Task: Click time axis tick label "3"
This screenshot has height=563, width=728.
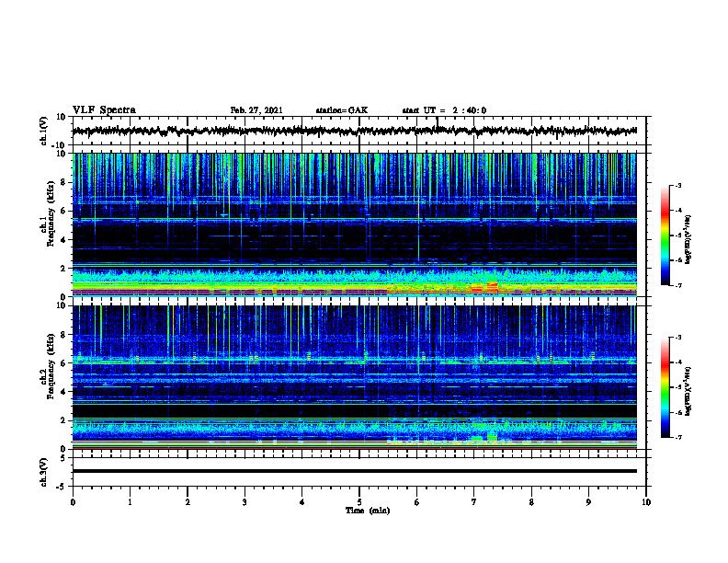Action: [245, 502]
